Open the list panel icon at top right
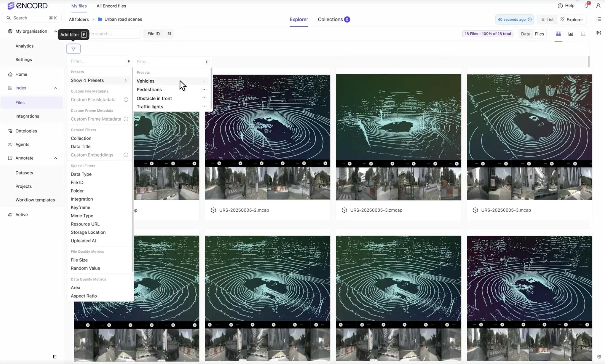Viewport: 605px width, 364px height. click(x=599, y=19)
